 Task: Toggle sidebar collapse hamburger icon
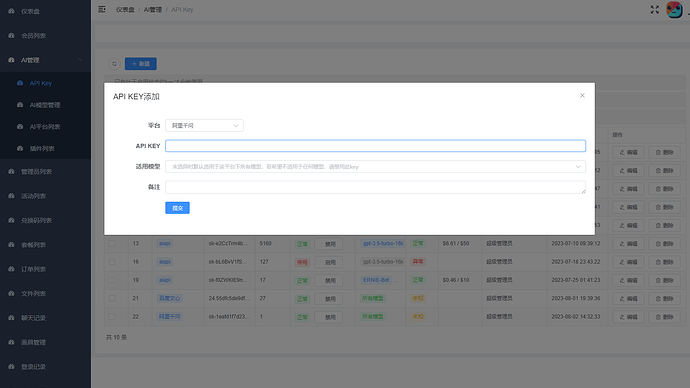102,9
